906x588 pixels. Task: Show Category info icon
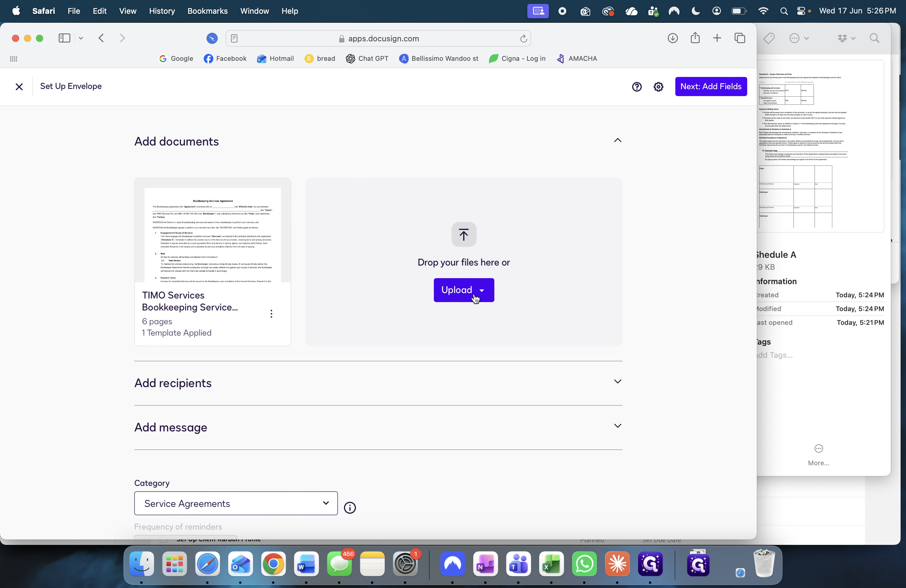coord(350,508)
